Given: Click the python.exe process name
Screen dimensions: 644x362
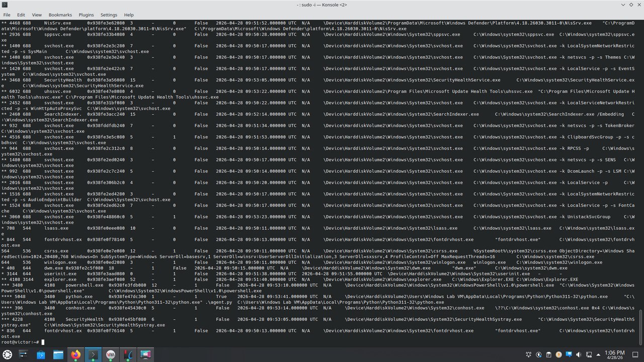Looking at the screenshot, I should pos(79,297).
